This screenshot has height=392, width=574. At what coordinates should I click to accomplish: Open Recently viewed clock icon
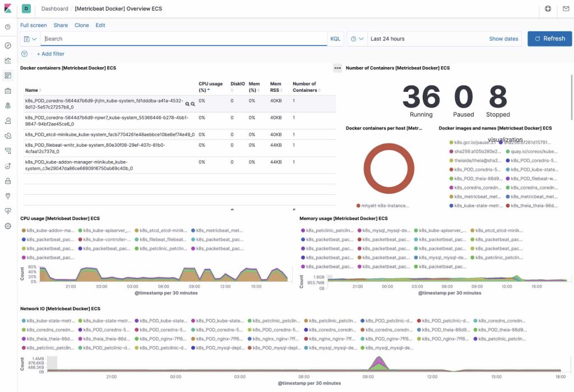[8, 27]
